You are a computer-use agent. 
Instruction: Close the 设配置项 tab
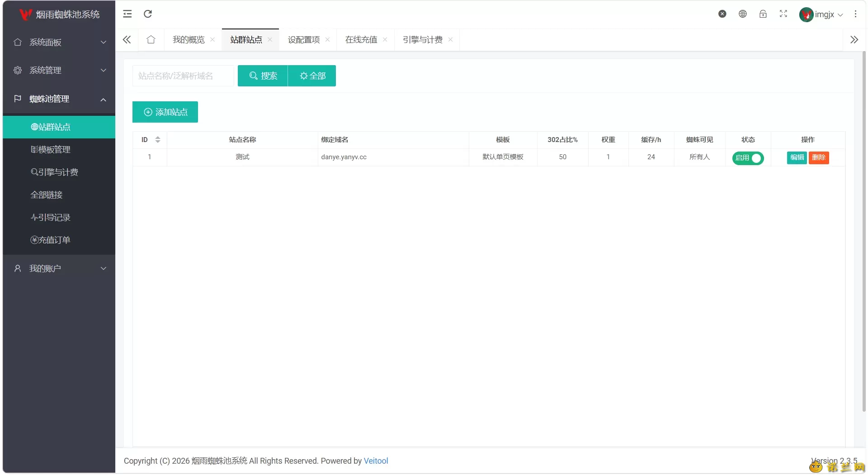(327, 40)
